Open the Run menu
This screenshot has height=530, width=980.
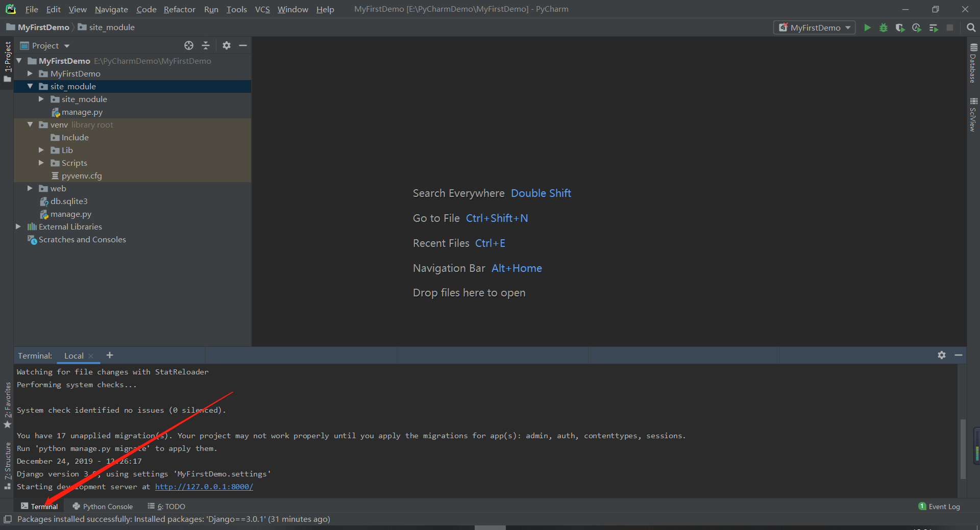click(x=211, y=9)
